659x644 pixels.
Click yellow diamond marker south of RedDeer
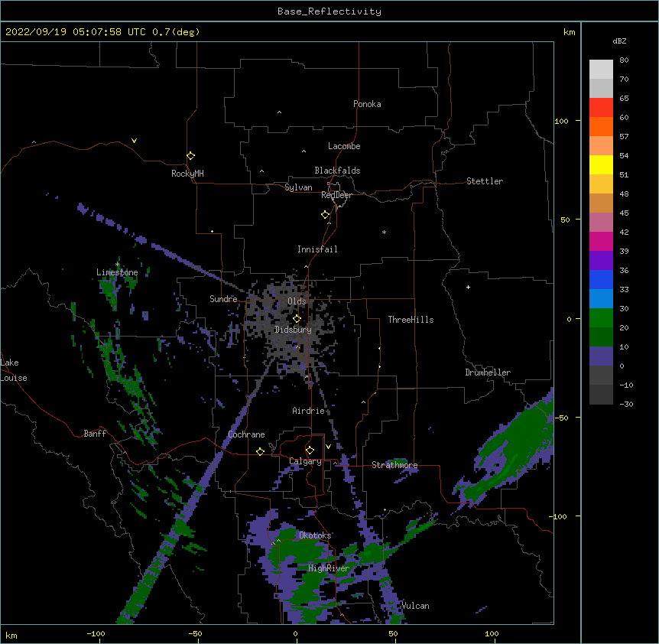pyautogui.click(x=326, y=215)
